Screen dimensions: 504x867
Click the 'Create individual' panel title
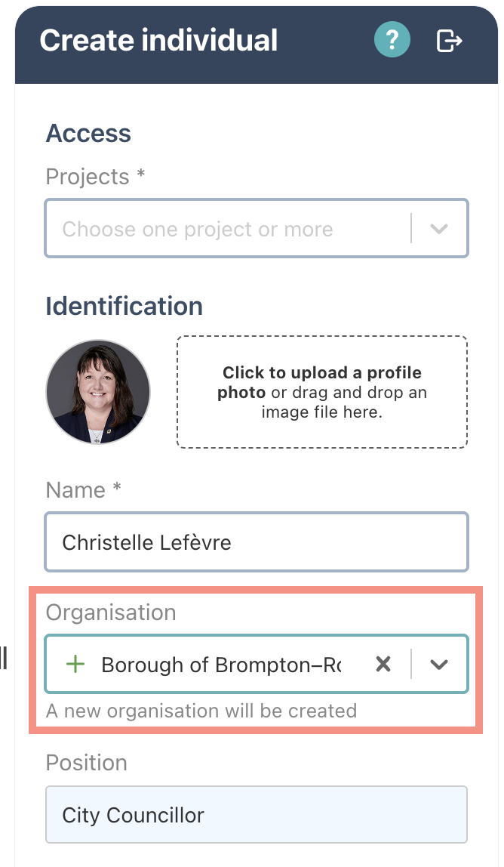[x=158, y=40]
